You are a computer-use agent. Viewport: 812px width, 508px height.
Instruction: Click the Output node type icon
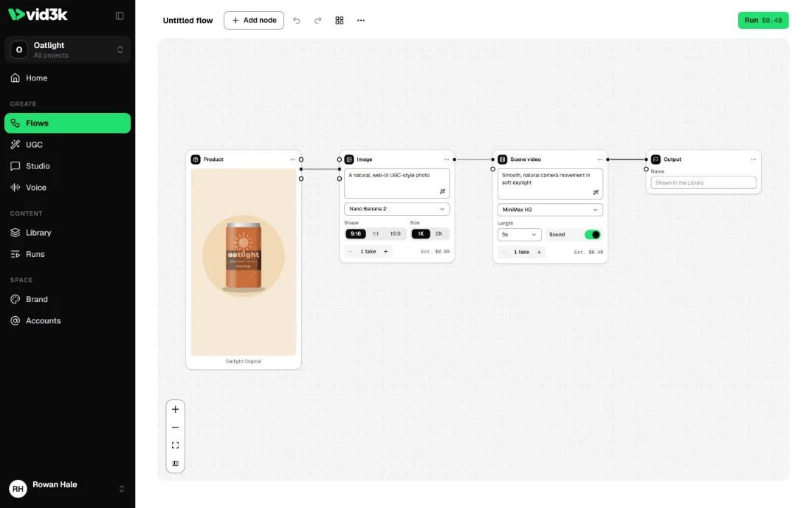pyautogui.click(x=656, y=159)
